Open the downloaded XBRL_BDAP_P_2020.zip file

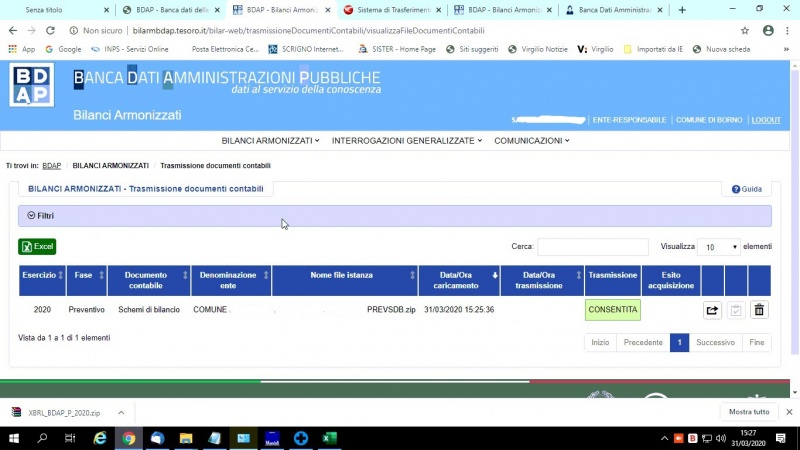point(56,413)
